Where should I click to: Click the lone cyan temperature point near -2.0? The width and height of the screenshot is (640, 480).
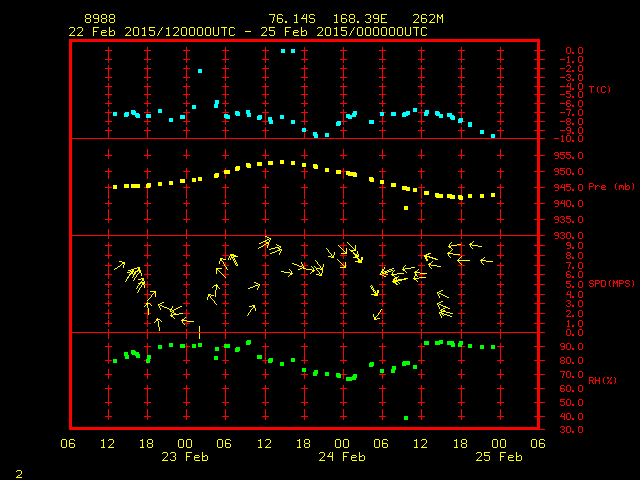tap(200, 71)
